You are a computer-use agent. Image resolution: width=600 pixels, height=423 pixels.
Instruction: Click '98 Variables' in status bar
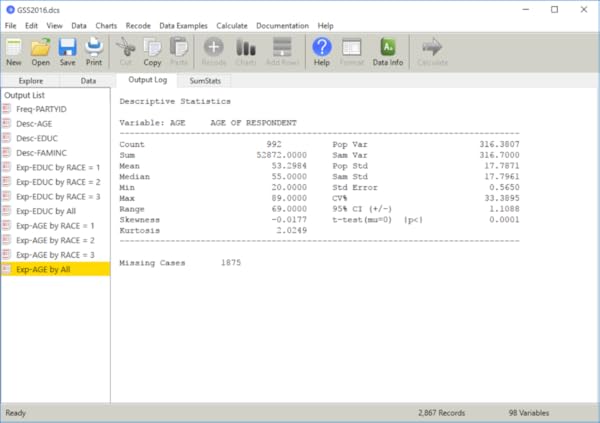pyautogui.click(x=529, y=413)
